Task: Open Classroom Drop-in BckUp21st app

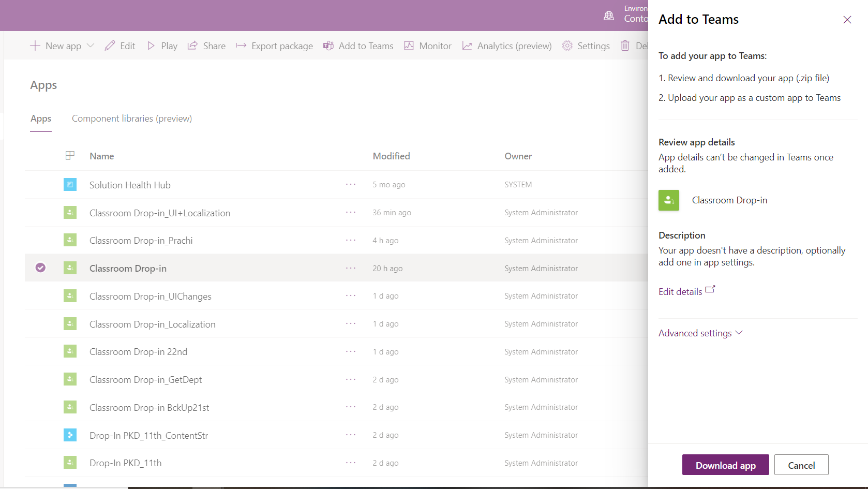Action: click(149, 408)
